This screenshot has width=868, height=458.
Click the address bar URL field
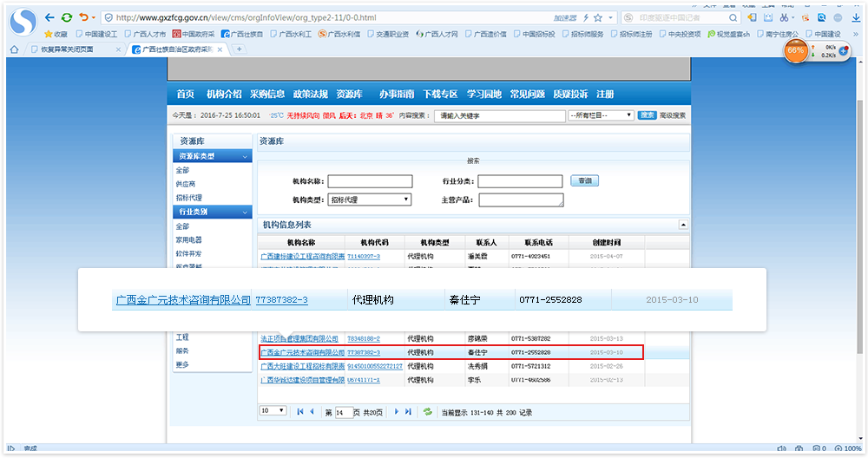[326, 17]
